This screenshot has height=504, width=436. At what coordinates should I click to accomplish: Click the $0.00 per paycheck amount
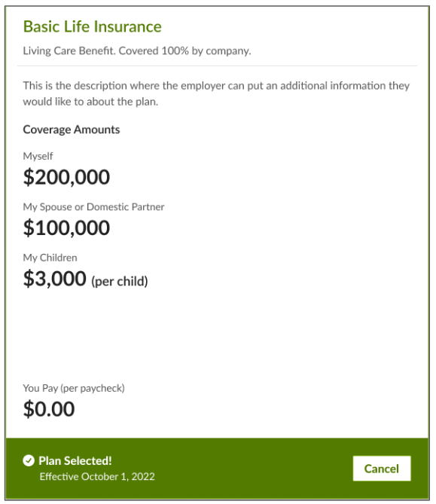(x=49, y=409)
